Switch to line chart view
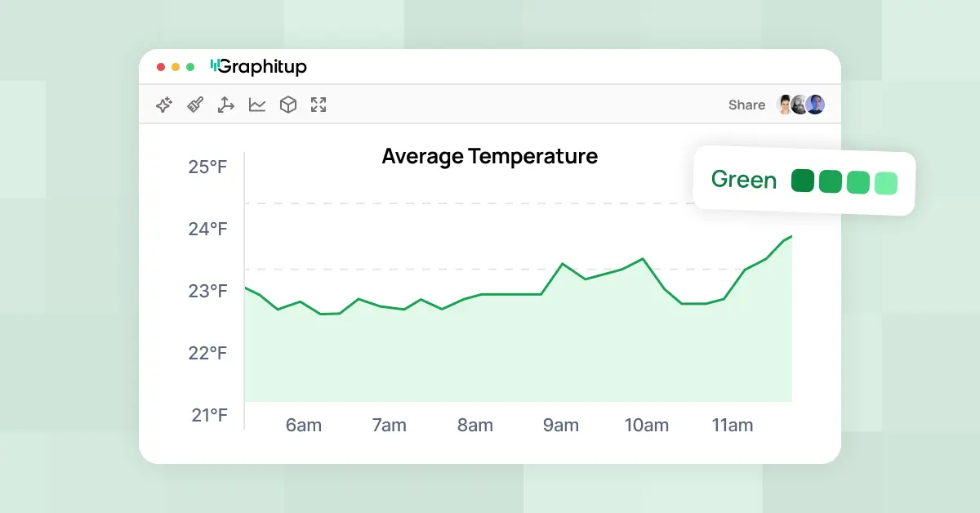 click(256, 105)
